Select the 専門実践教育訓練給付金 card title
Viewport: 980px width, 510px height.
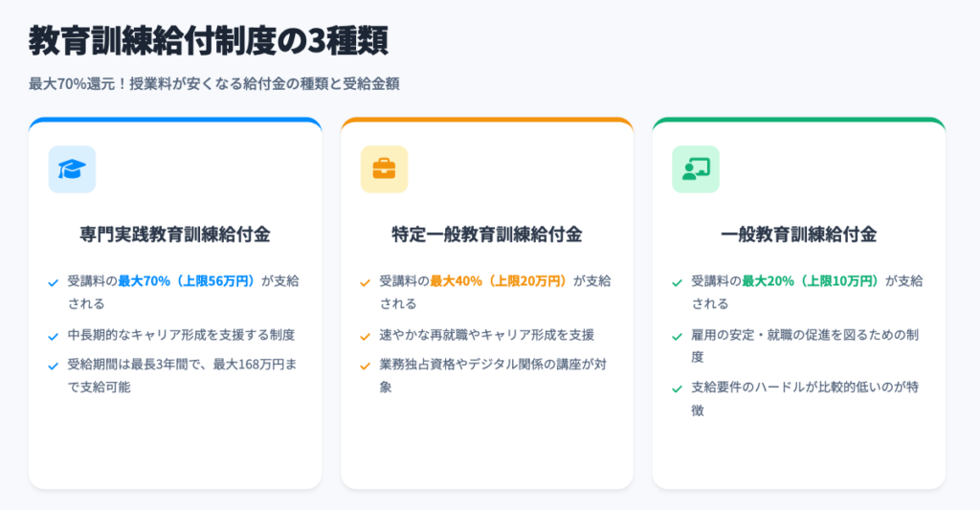click(175, 234)
